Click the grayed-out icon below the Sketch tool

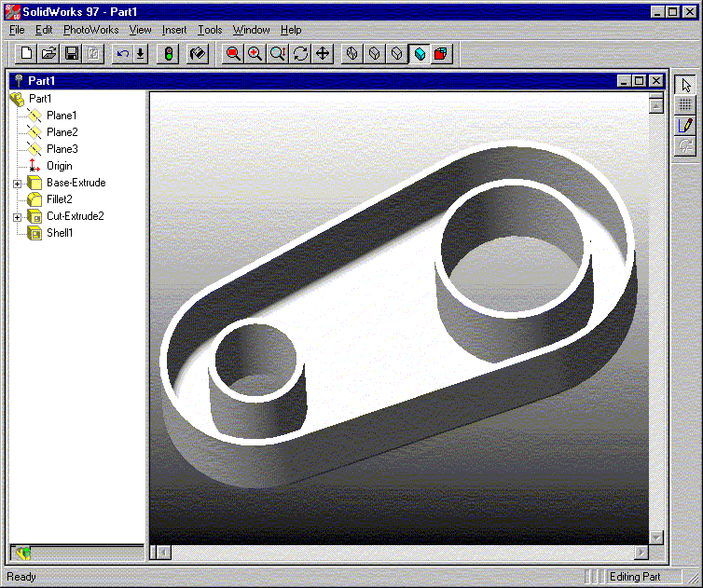point(685,145)
